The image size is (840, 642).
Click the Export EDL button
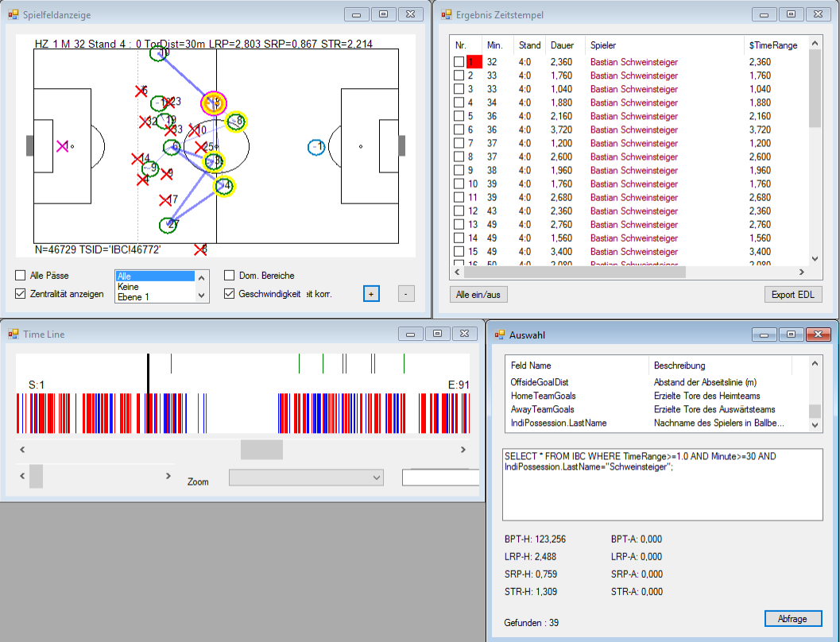tap(793, 295)
